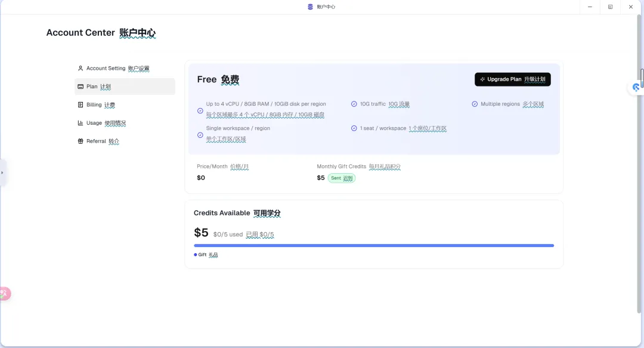Click the Credits Available heading

coord(237,213)
